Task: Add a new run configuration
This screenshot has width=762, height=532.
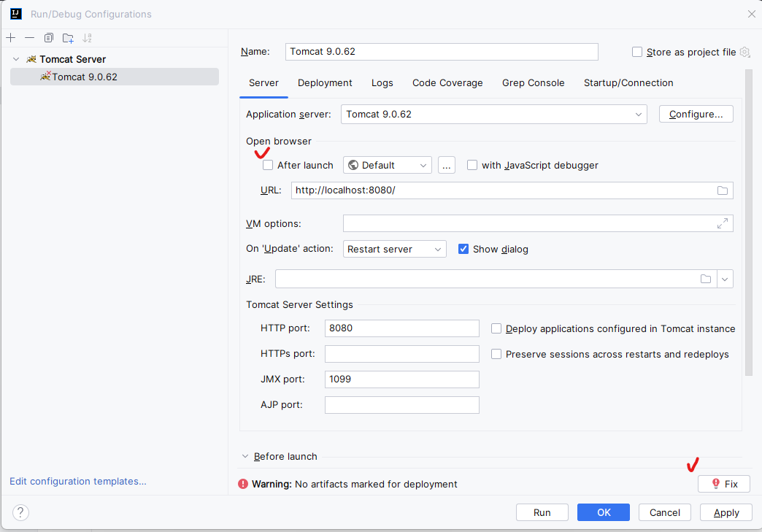Action: pyautogui.click(x=11, y=38)
